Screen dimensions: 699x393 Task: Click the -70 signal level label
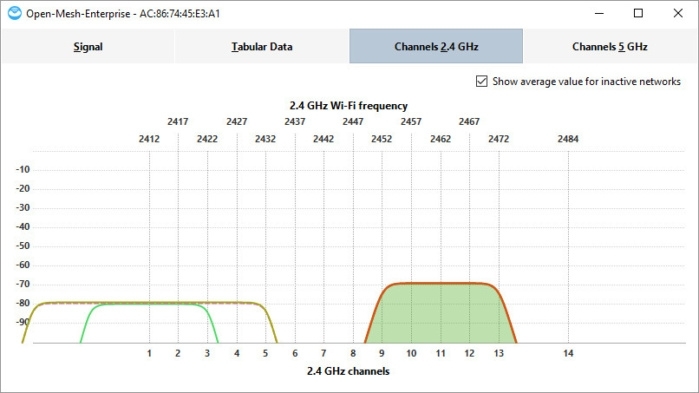pos(23,284)
